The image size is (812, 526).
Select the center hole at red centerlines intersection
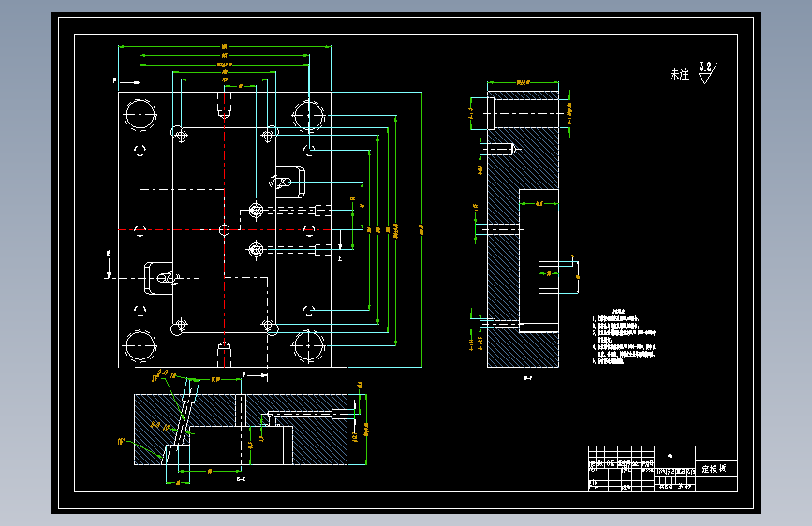click(224, 230)
